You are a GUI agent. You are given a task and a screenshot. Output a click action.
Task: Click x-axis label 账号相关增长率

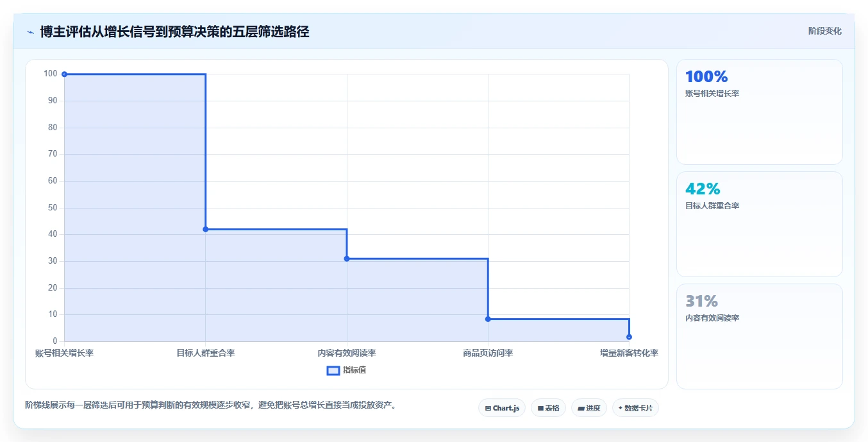tap(64, 353)
